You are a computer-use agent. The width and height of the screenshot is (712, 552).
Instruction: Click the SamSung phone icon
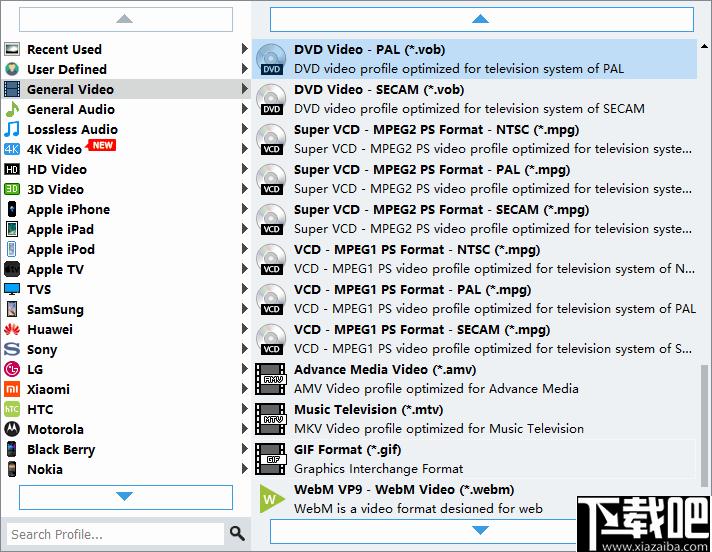pos(12,309)
